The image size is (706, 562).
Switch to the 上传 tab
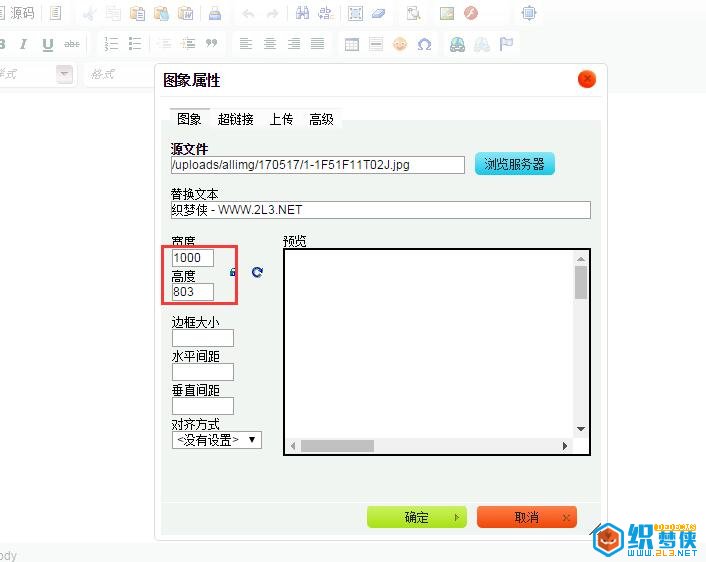[281, 119]
